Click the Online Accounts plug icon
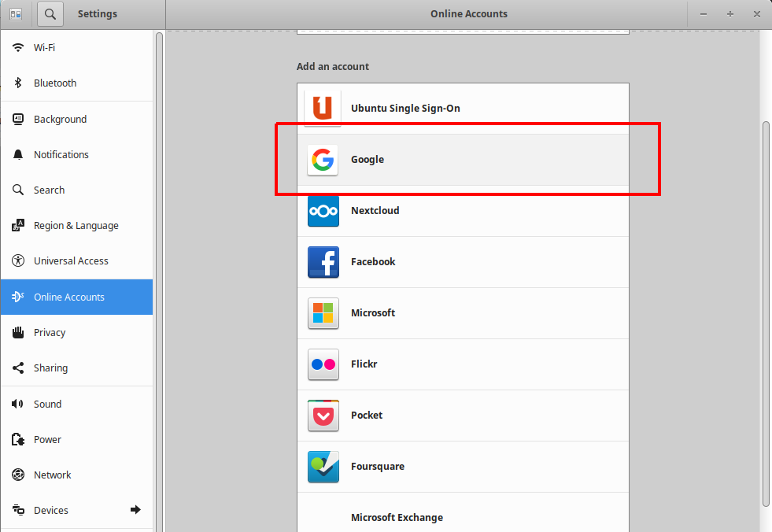Image resolution: width=772 pixels, height=532 pixels. tap(18, 297)
